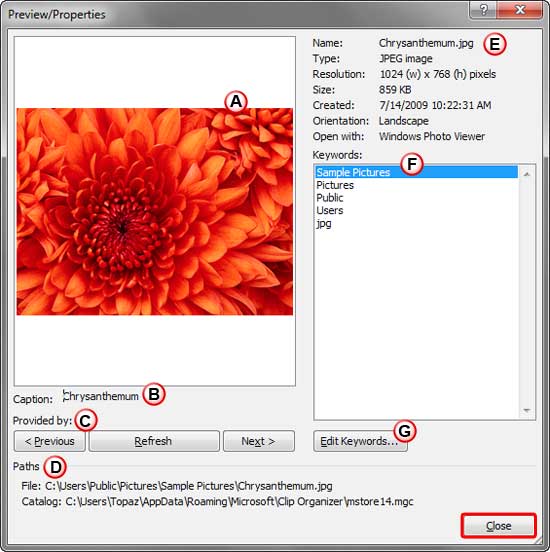The width and height of the screenshot is (550, 552).
Task: Click the Keywords label
Action: coord(337,155)
